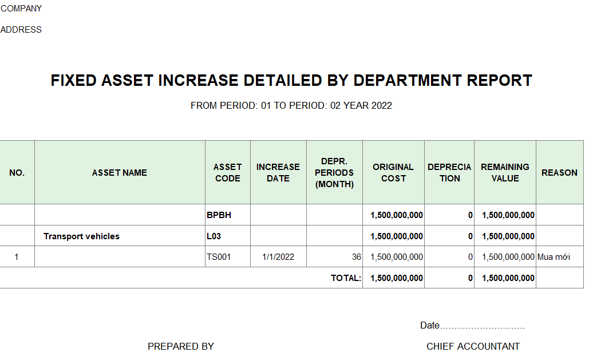The image size is (593, 364).
Task: Select the ASSET CODE column header
Action: pos(227,173)
